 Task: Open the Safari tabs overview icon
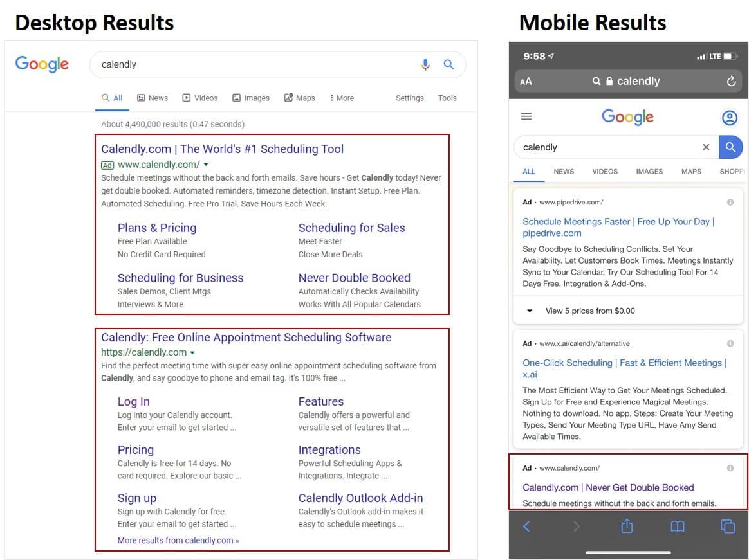(x=728, y=527)
